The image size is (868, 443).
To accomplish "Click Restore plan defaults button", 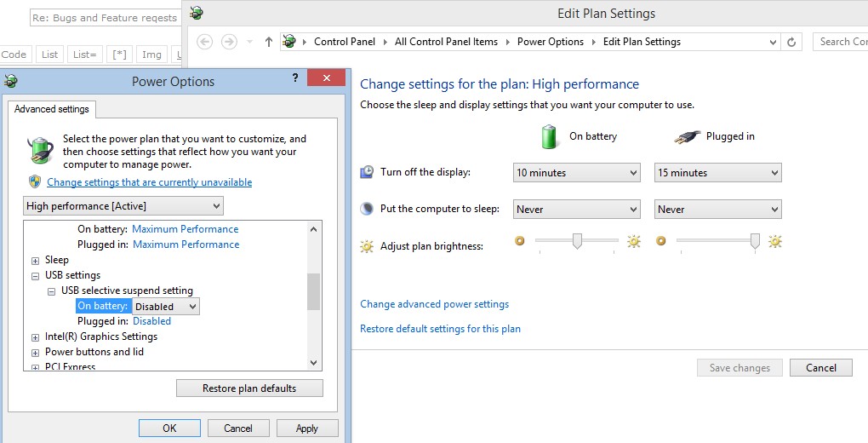I will tap(249, 388).
